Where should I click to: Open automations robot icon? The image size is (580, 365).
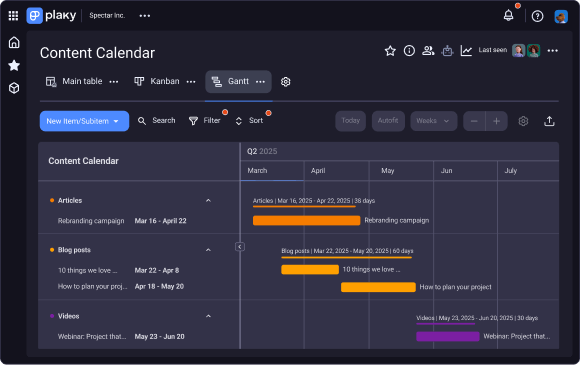tap(447, 51)
